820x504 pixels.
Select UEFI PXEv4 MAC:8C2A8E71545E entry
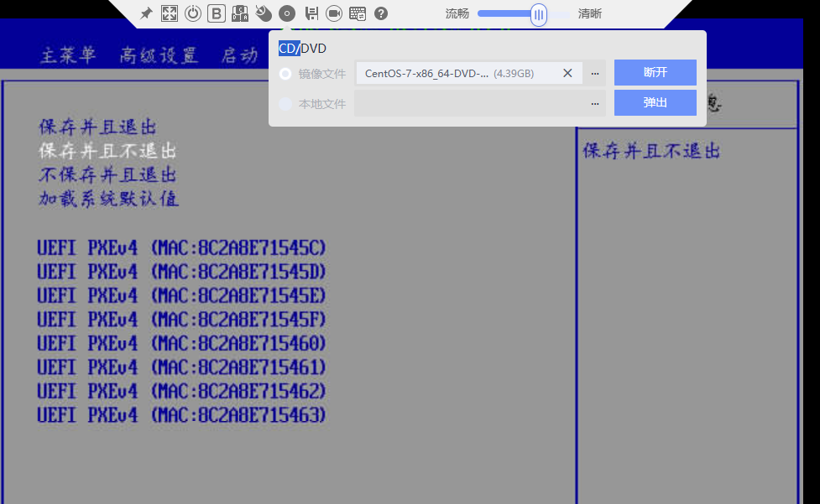pyautogui.click(x=181, y=296)
